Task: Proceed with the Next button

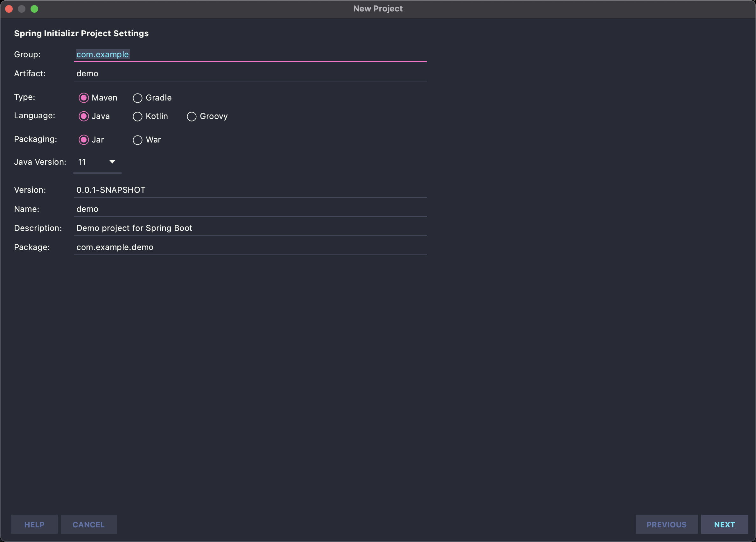Action: [724, 524]
